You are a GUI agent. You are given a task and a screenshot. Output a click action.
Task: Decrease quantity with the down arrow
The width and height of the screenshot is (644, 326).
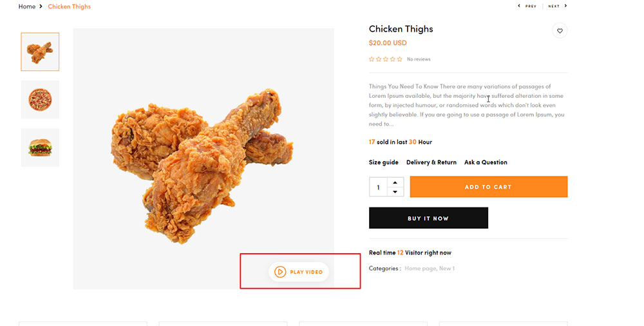(395, 191)
